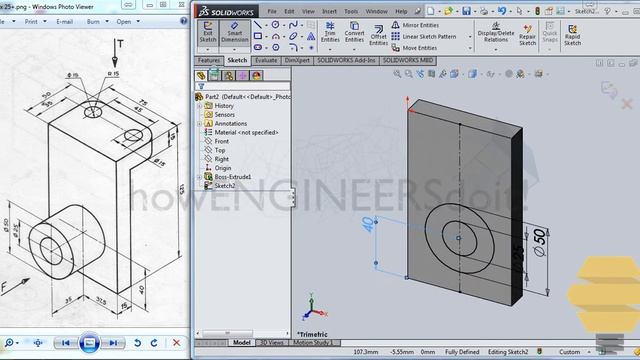Image resolution: width=640 pixels, height=360 pixels.
Task: Expand the Annotations node in the tree
Action: pos(200,124)
